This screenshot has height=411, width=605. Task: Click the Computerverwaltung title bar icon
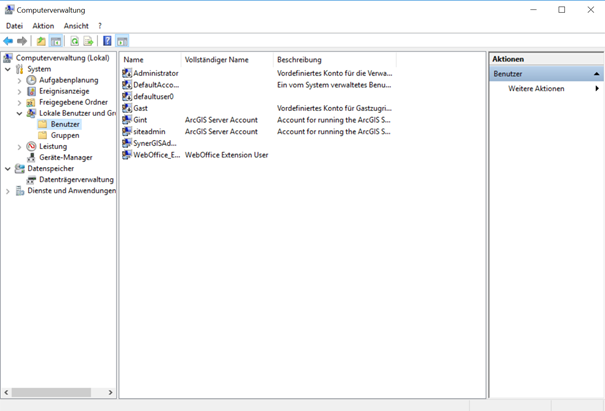point(9,10)
